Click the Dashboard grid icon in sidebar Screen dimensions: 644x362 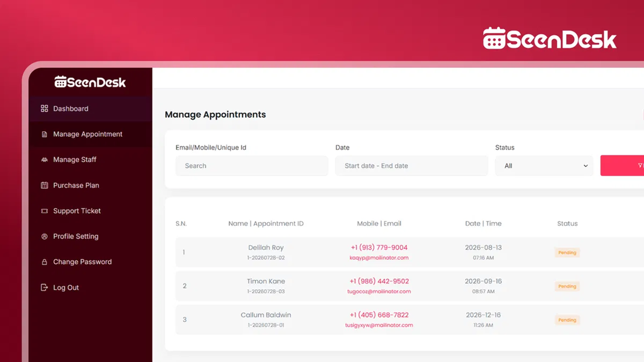(x=45, y=108)
